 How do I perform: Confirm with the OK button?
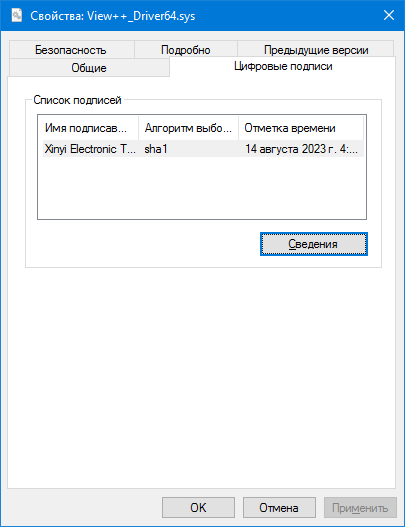tap(198, 508)
